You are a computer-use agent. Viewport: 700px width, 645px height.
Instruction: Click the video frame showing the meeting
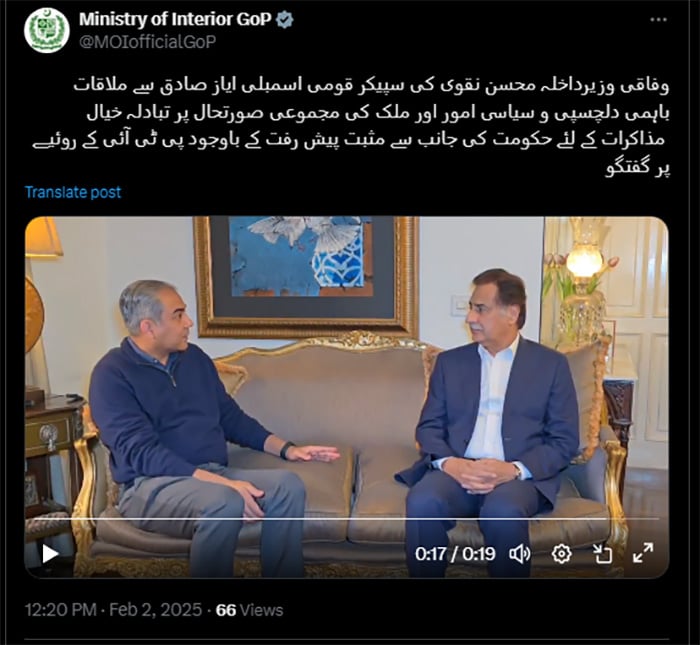pos(346,397)
